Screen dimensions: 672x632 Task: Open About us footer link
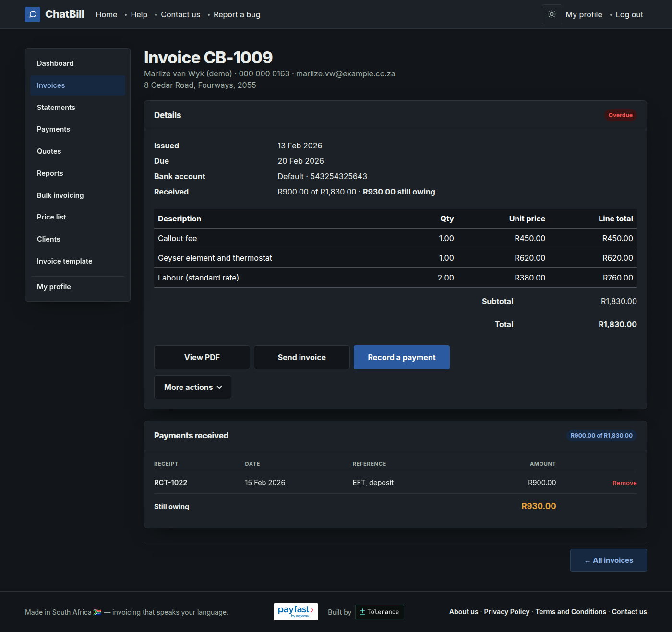464,612
